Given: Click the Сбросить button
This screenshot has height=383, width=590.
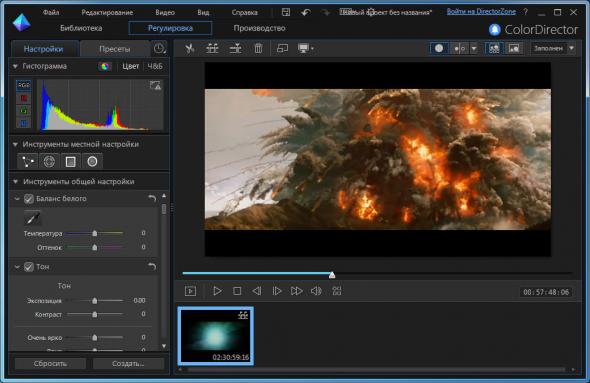Looking at the screenshot, I should click(50, 364).
